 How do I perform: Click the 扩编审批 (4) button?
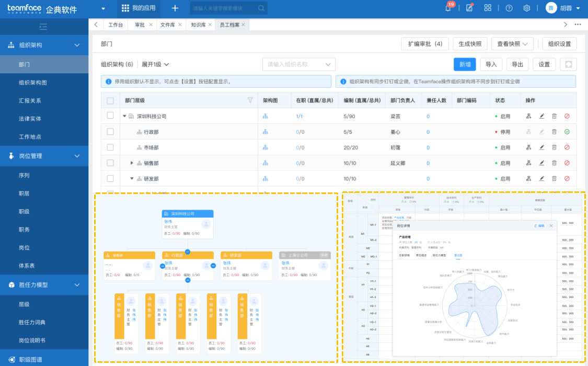click(x=425, y=44)
